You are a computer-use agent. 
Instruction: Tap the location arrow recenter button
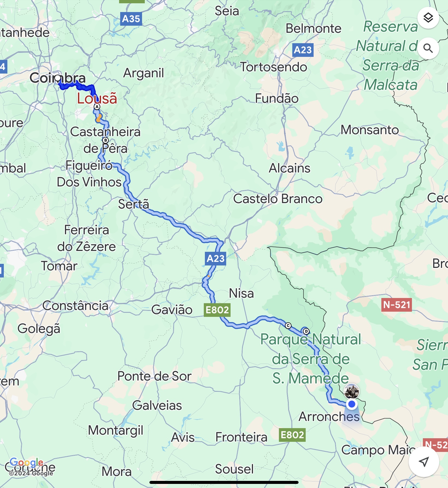[424, 462]
